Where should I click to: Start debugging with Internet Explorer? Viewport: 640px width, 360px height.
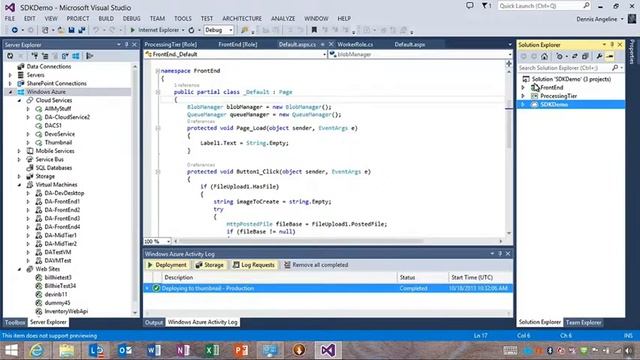[x=154, y=30]
